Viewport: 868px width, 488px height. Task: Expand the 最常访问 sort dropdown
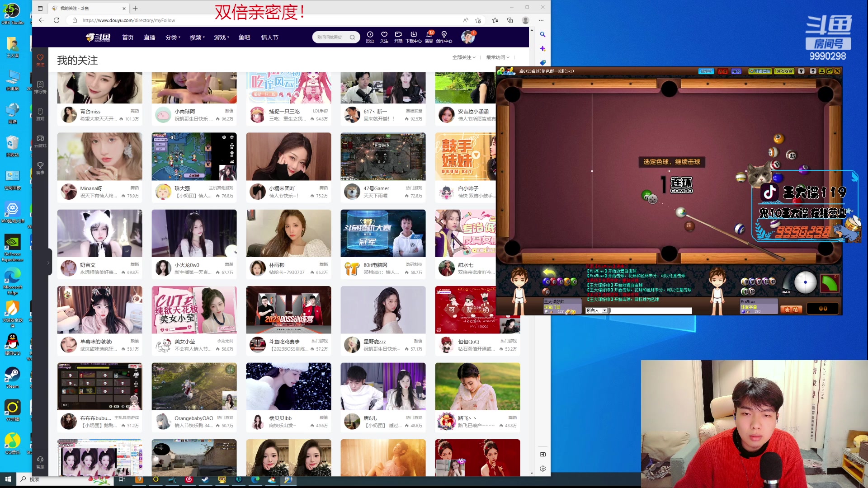click(x=498, y=57)
